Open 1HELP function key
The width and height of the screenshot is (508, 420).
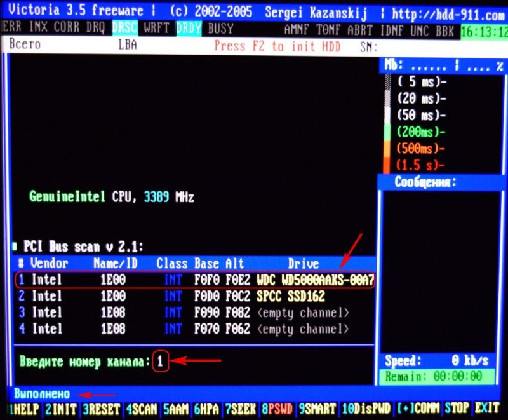point(25,409)
